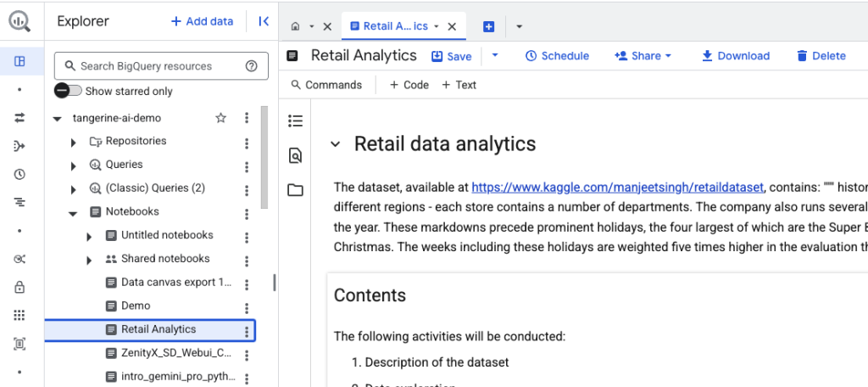The height and width of the screenshot is (387, 868).
Task: Click '1. Description of the dataset' item
Action: coord(431,362)
